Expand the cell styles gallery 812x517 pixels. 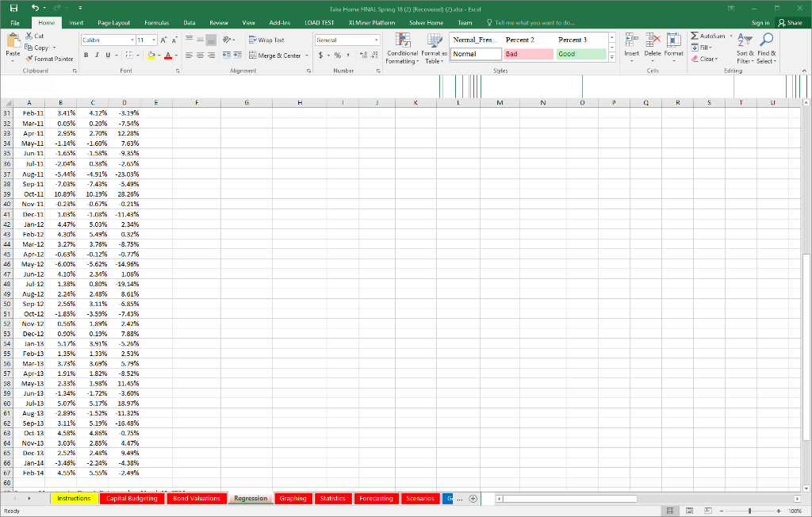pyautogui.click(x=612, y=58)
